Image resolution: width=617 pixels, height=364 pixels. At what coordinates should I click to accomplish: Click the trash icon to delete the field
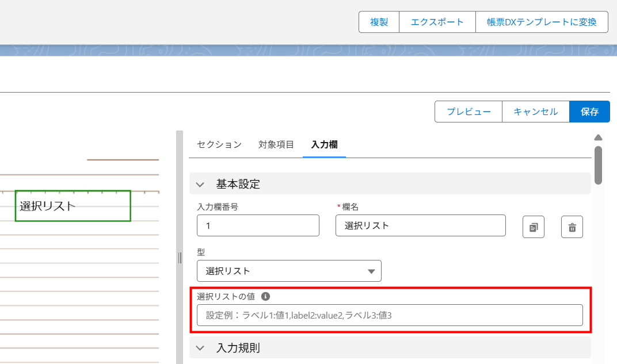(x=573, y=227)
